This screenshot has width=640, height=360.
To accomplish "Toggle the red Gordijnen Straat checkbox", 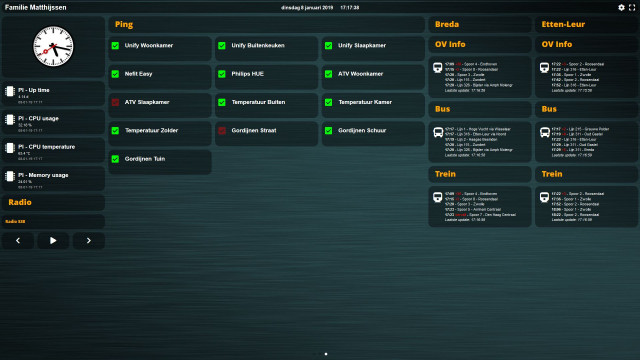I will click(222, 131).
